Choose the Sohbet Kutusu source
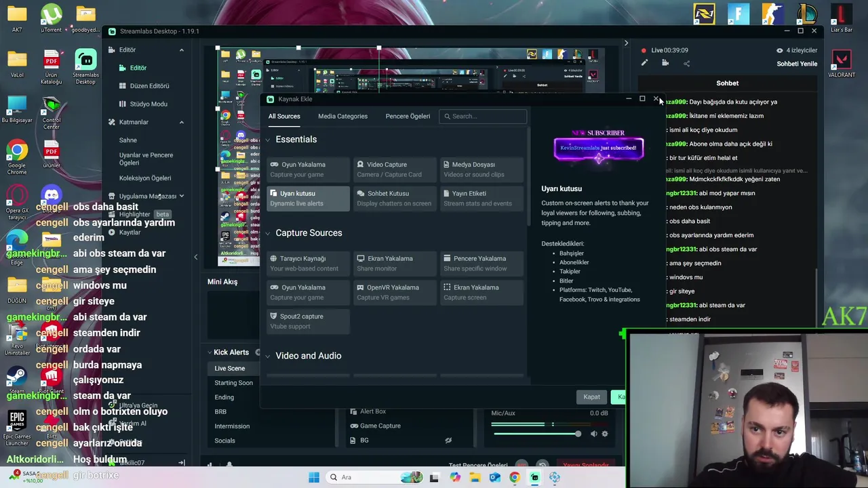This screenshot has height=488, width=868. [x=395, y=198]
